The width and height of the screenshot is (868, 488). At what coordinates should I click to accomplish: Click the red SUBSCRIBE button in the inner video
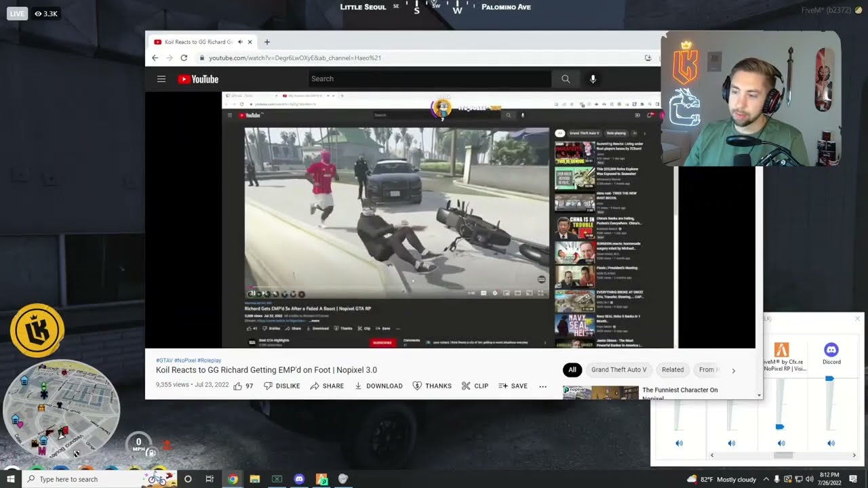pyautogui.click(x=382, y=342)
